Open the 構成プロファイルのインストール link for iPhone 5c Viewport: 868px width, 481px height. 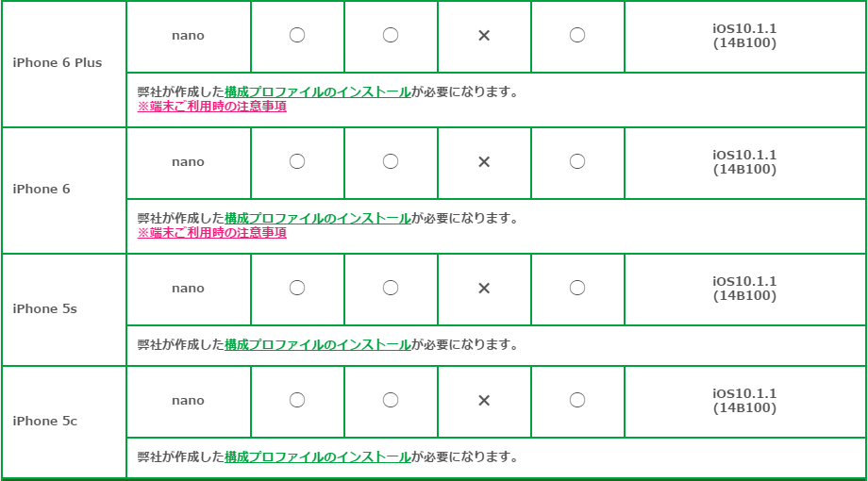click(x=318, y=457)
